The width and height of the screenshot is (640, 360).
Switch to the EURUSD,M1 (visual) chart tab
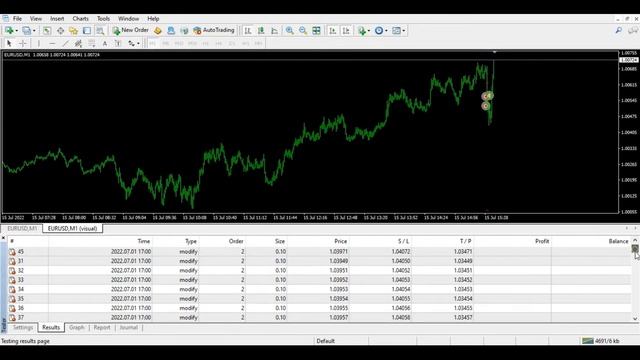72,229
